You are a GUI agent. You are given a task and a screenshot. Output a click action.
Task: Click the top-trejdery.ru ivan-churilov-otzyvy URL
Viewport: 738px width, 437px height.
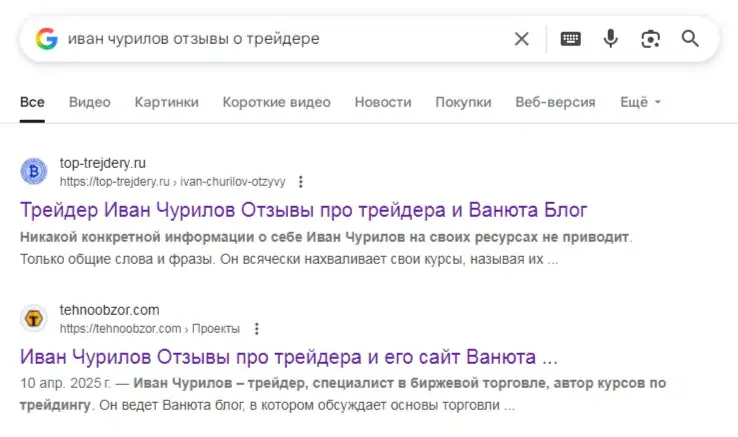pyautogui.click(x=173, y=182)
